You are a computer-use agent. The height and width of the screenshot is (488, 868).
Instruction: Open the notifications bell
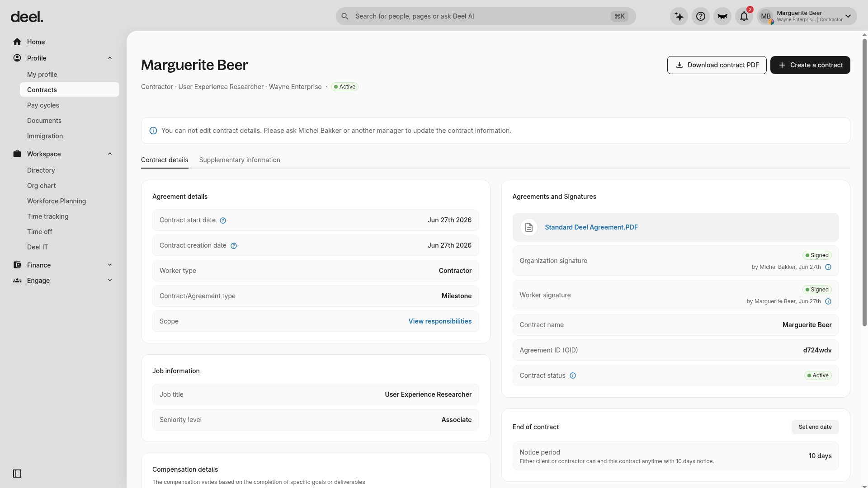744,16
